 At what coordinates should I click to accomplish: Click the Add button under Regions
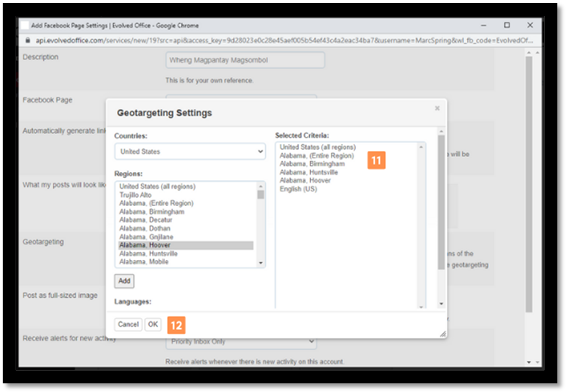coord(124,281)
